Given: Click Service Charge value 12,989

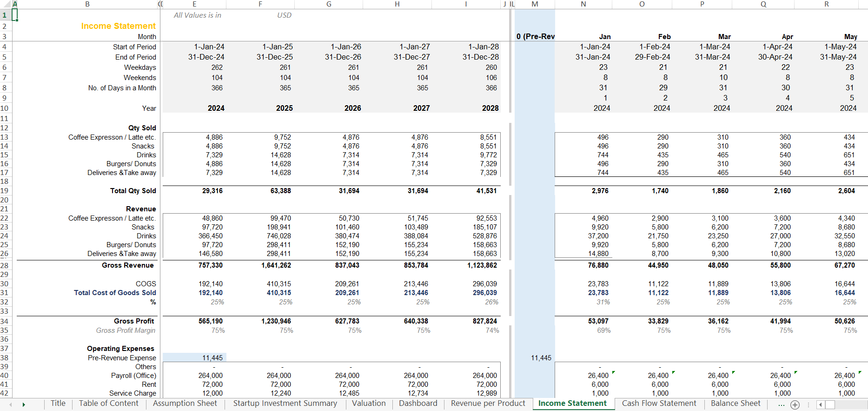Looking at the screenshot, I should [x=487, y=393].
